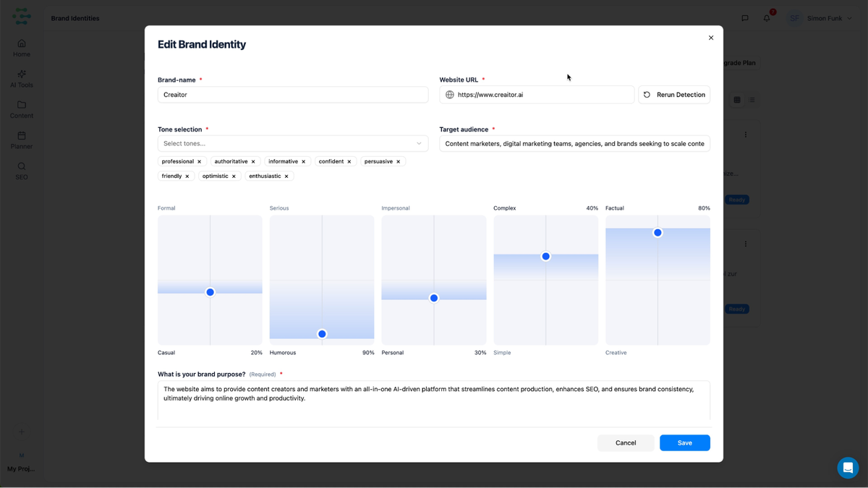Open the Planner calendar icon

click(22, 140)
